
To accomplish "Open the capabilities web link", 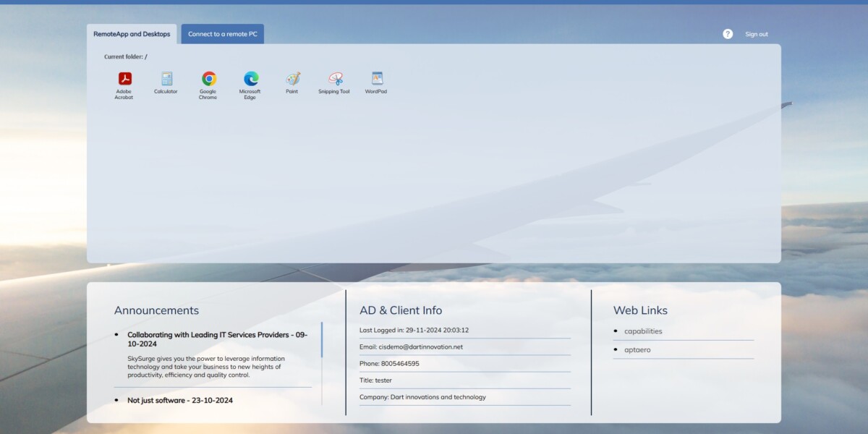I will tap(642, 331).
